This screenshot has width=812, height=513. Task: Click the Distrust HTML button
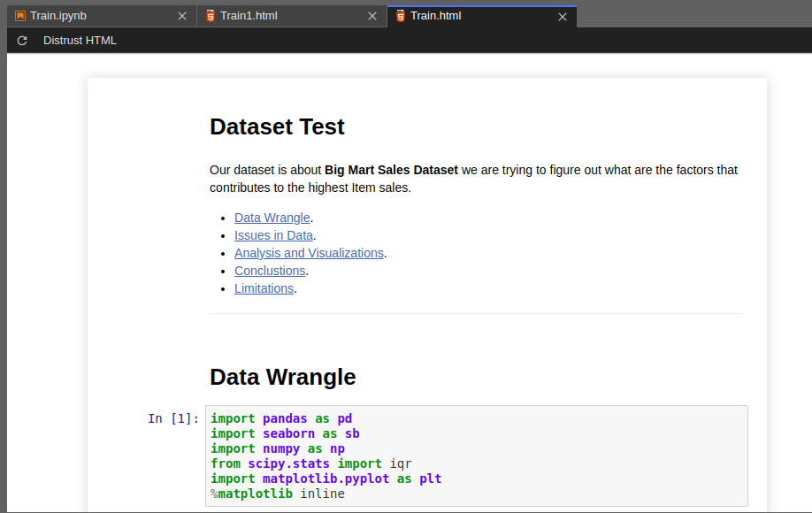click(x=80, y=40)
